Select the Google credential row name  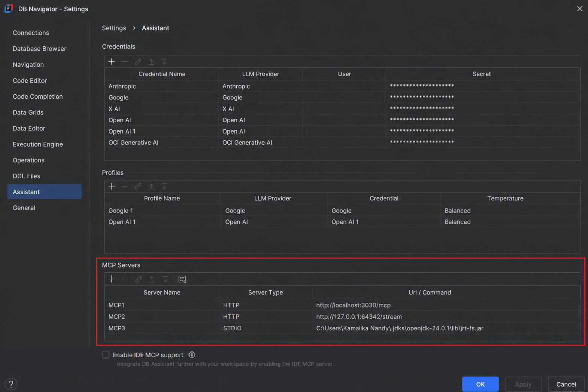pyautogui.click(x=118, y=98)
